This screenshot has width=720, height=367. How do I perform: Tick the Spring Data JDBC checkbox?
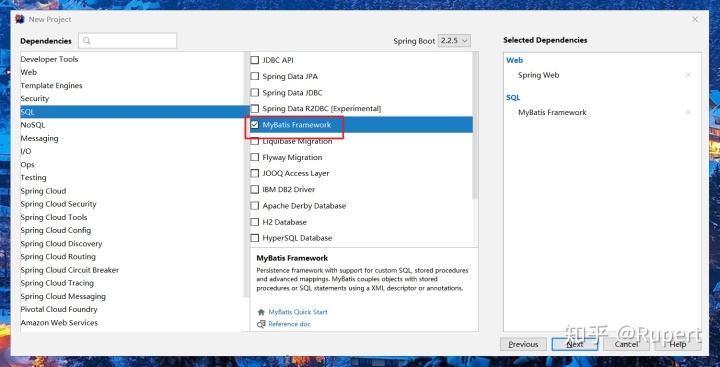point(255,93)
